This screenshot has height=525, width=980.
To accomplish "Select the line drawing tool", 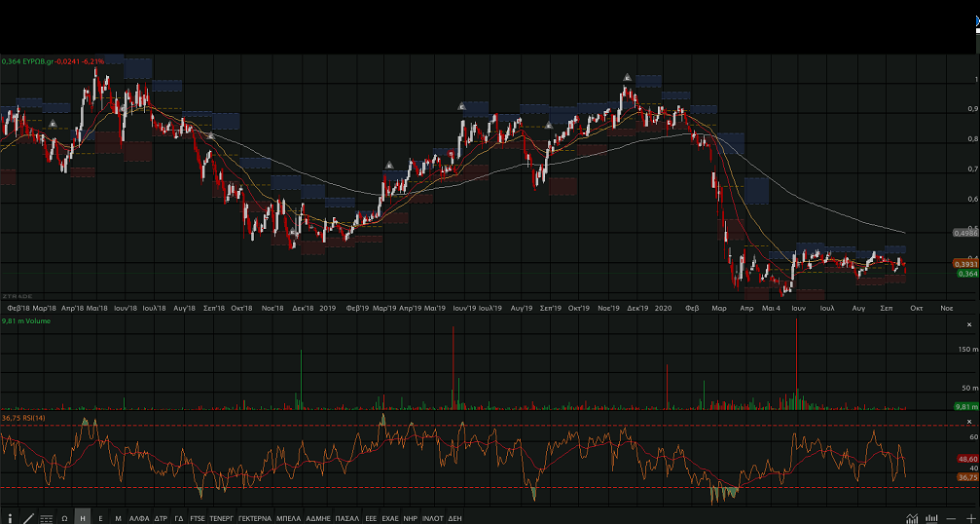I will (x=27, y=518).
